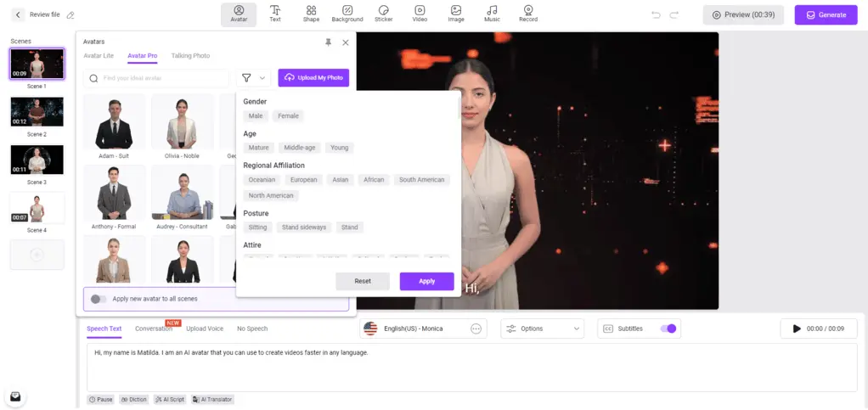This screenshot has width=868, height=410.
Task: Toggle Apply new avatar to all scenes
Action: click(x=99, y=299)
